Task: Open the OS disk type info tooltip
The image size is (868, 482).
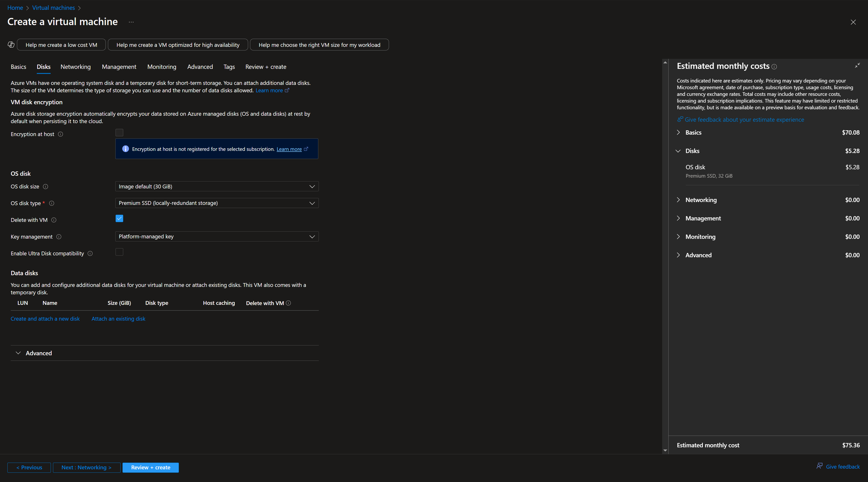Action: click(51, 203)
